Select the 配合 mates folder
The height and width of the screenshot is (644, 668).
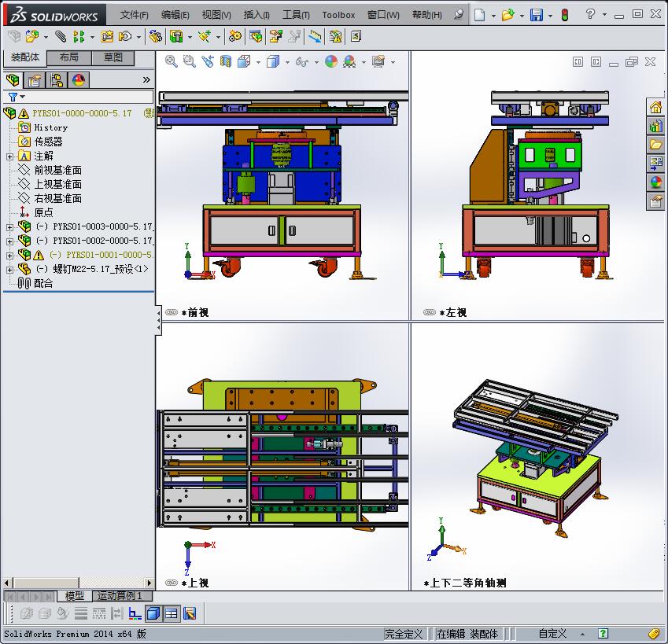pos(43,284)
